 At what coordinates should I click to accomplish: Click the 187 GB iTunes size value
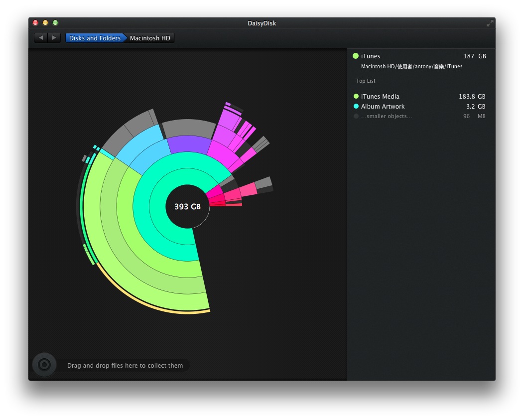pos(475,56)
